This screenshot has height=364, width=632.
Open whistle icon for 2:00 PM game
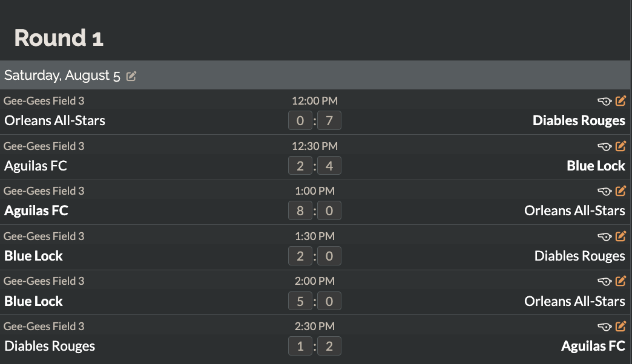coord(605,281)
